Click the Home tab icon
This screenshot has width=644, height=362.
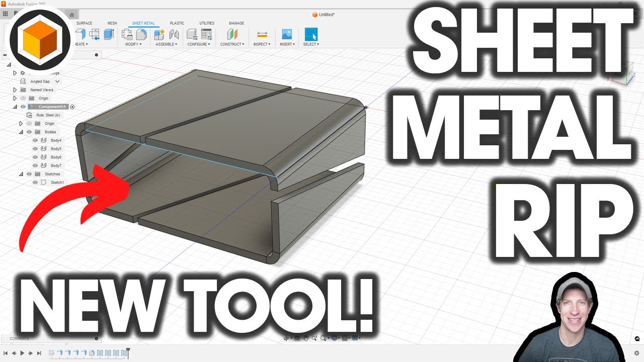[x=71, y=15]
